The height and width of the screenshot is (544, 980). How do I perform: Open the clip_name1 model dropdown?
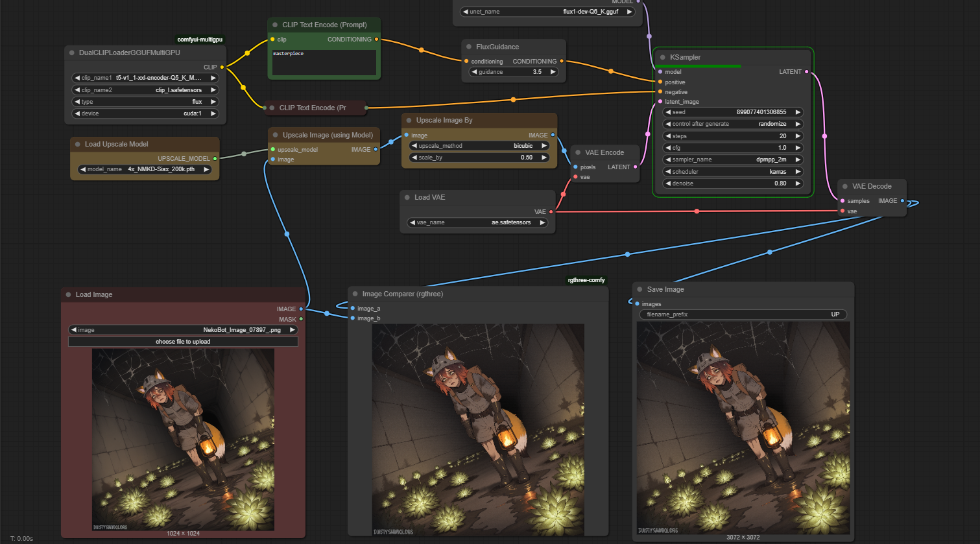(x=145, y=78)
